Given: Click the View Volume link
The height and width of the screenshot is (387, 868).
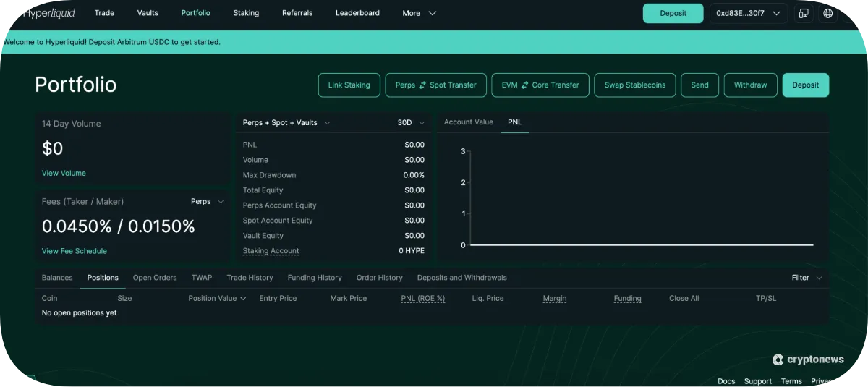Looking at the screenshot, I should [64, 173].
